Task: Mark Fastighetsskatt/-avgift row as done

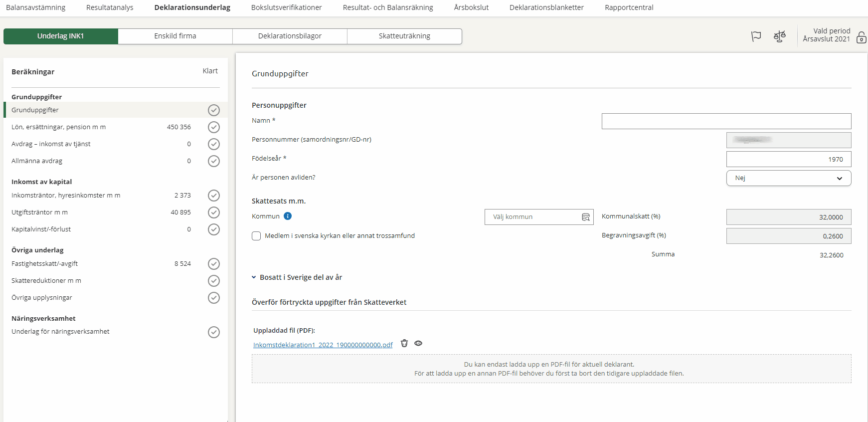Action: tap(214, 264)
